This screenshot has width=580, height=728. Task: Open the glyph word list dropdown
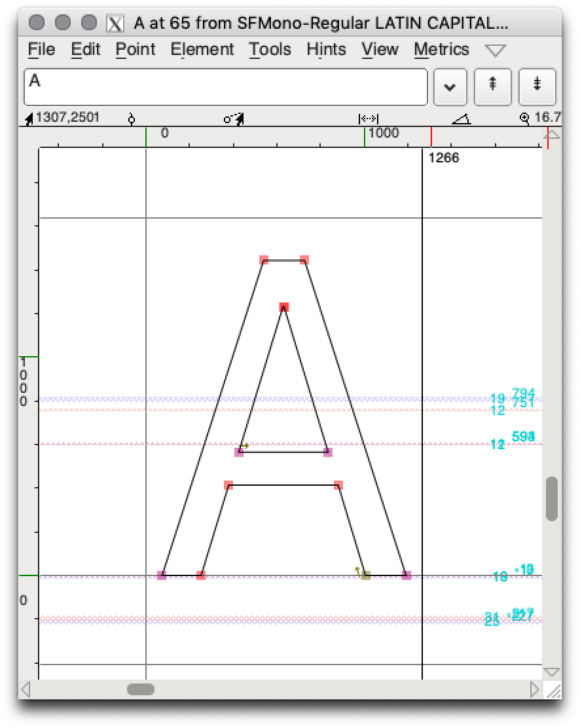pos(450,86)
